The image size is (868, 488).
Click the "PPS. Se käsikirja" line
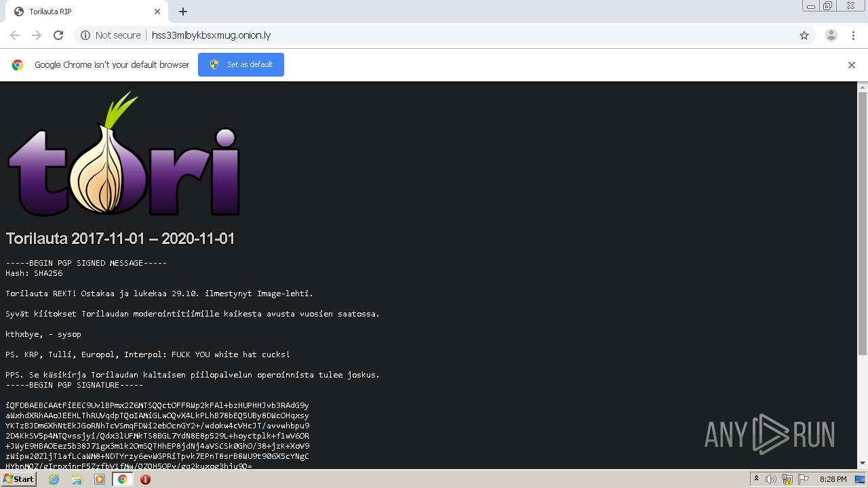click(193, 375)
